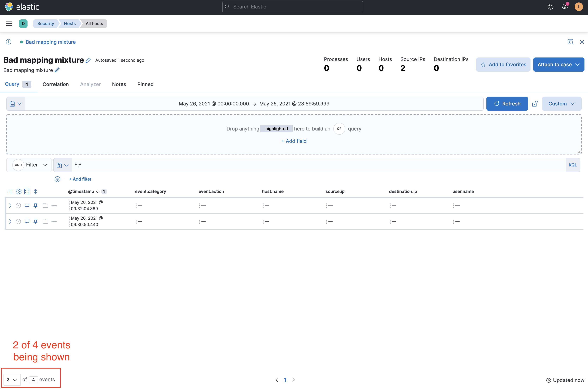Expand the 09:32:04.869 event details
Image resolution: width=588 pixels, height=389 pixels.
pos(10,205)
